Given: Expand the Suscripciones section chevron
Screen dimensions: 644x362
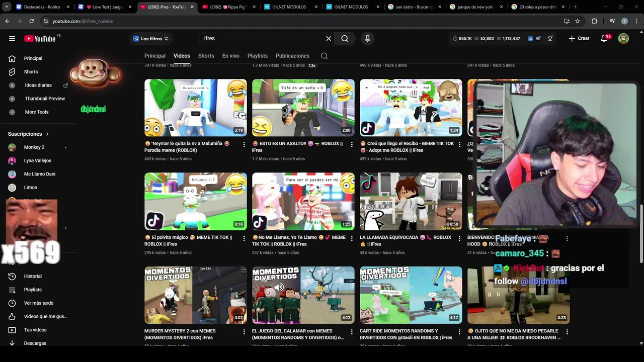Looking at the screenshot, I should (x=47, y=134).
